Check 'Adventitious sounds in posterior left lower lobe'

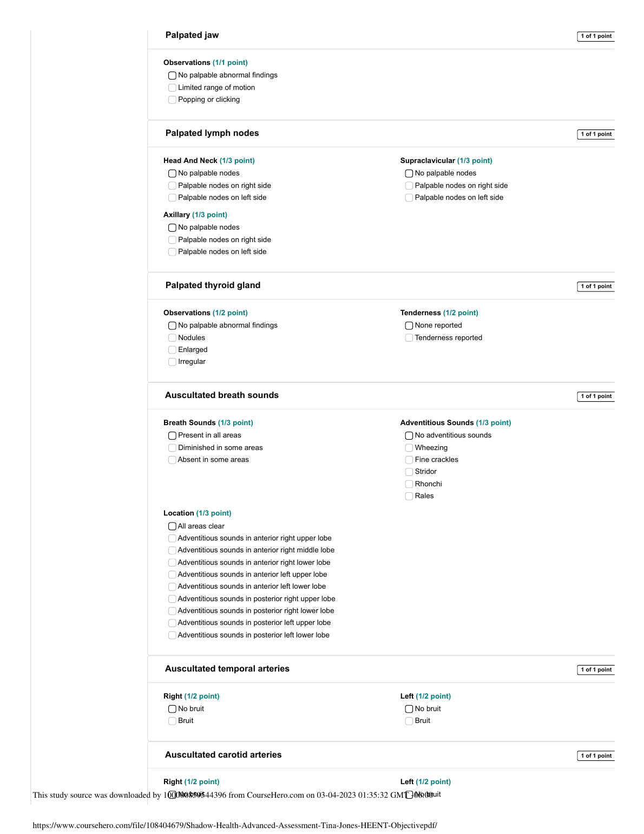tap(172, 635)
